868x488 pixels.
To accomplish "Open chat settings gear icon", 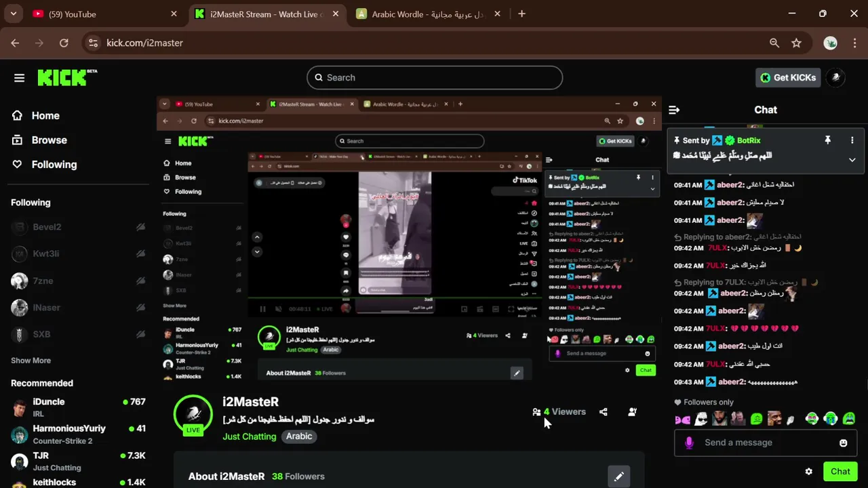I will click(809, 472).
